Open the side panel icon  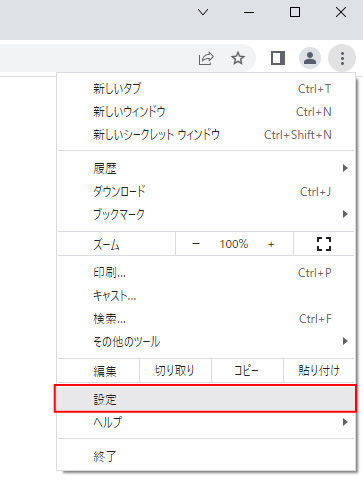[278, 58]
